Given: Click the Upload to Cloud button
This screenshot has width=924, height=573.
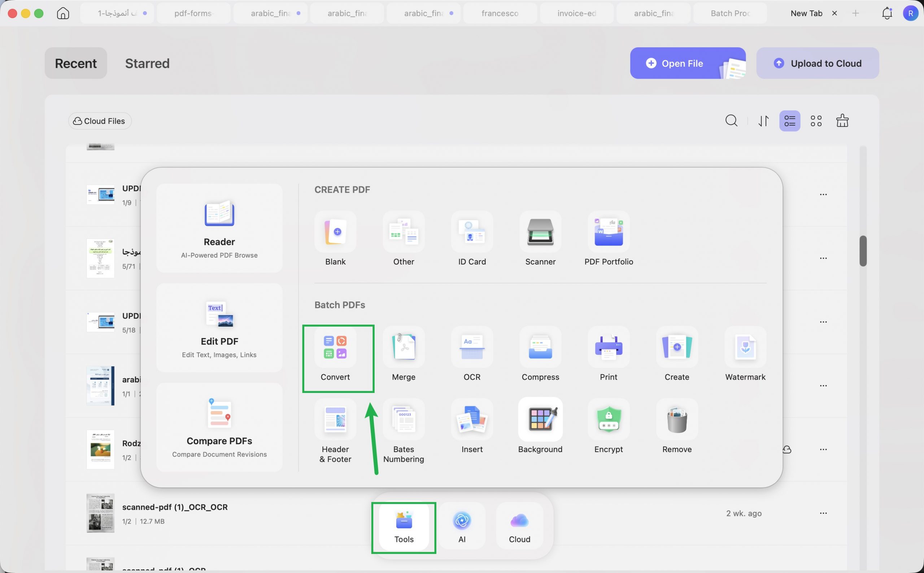Looking at the screenshot, I should pos(818,63).
